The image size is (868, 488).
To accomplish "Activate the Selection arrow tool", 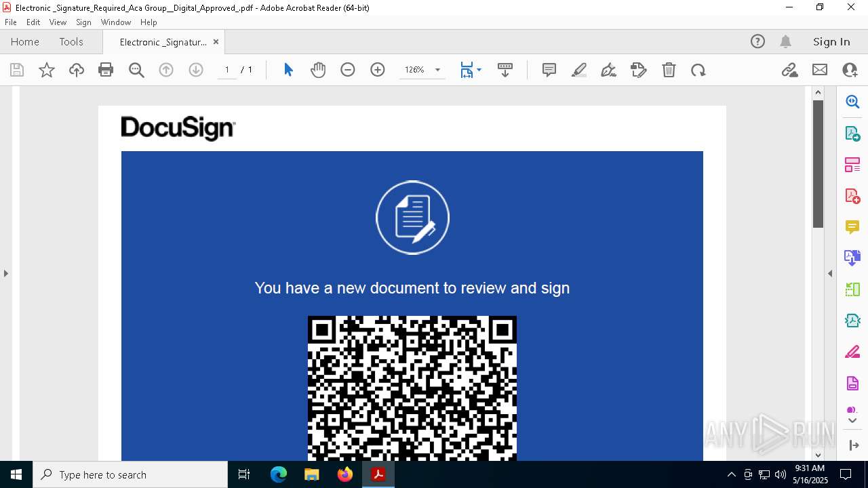I will 288,70.
